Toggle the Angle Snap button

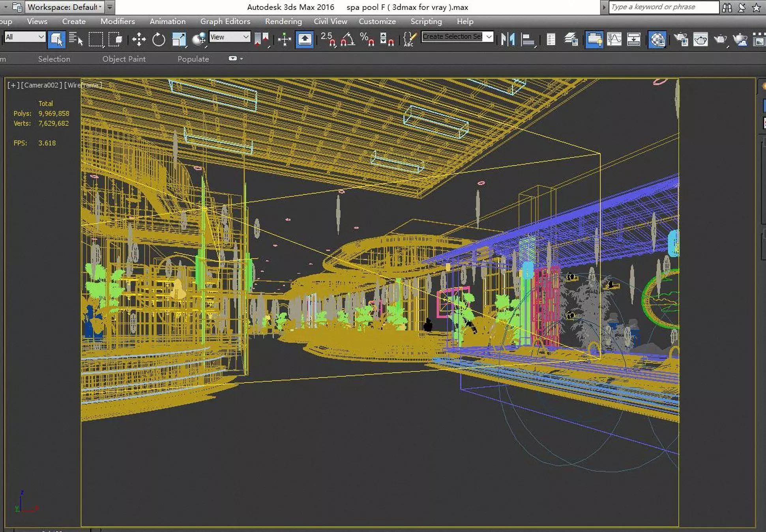pyautogui.click(x=348, y=39)
